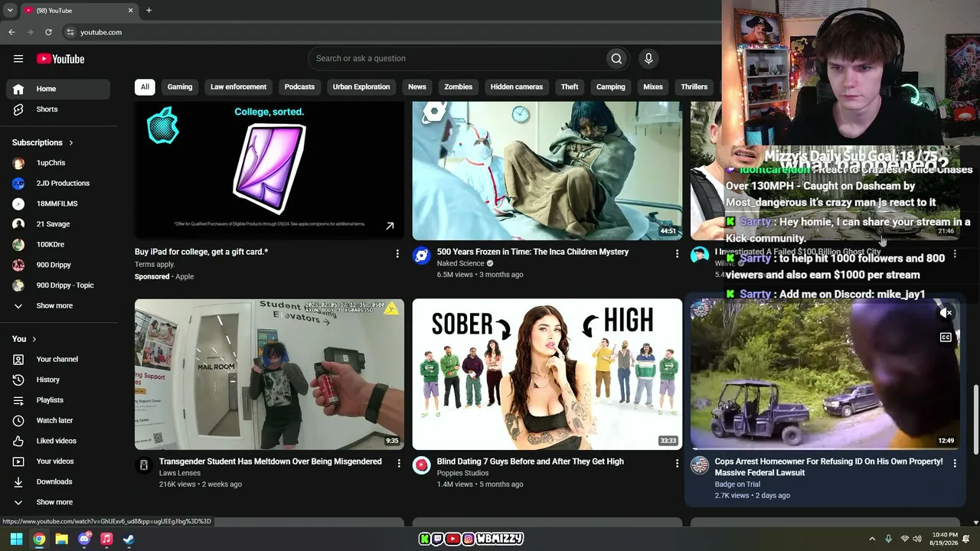Unmute the Cops Arrest Homeowner inline preview
Image resolution: width=980 pixels, height=551 pixels.
tap(946, 313)
